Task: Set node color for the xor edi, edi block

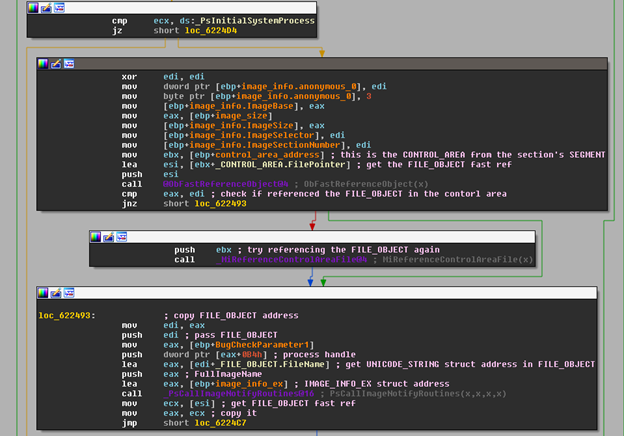Action: tap(43, 63)
